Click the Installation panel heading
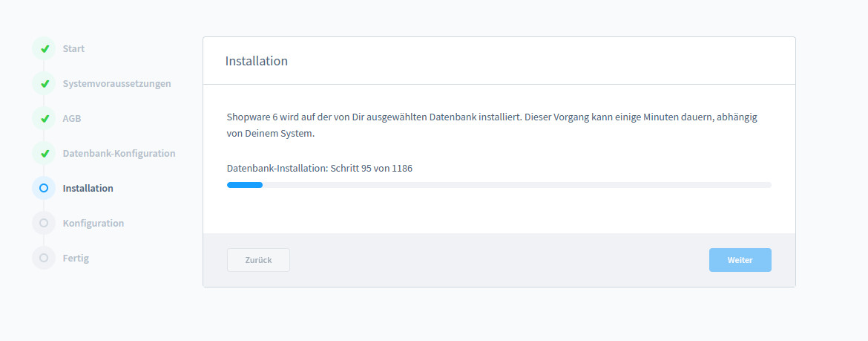 256,61
